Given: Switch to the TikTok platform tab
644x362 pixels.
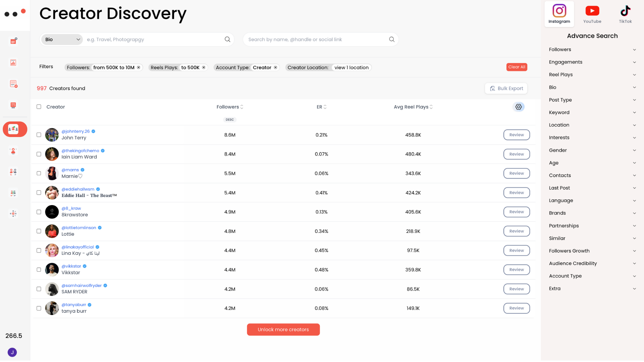Looking at the screenshot, I should (625, 14).
